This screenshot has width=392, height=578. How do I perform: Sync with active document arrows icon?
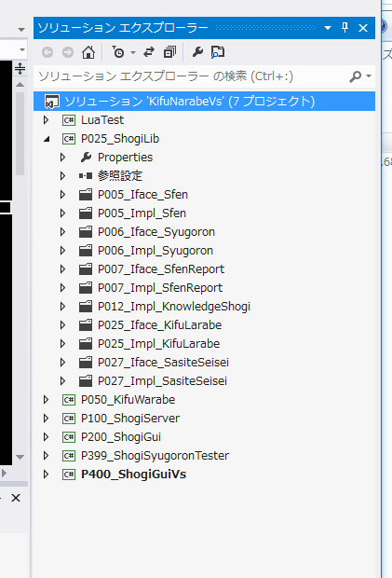(149, 52)
